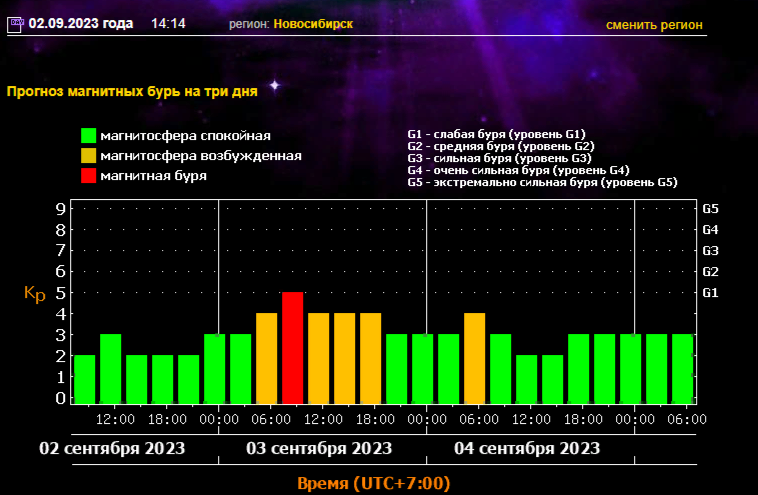Click legend text 'магнитная буря'
The image size is (758, 495).
154,175
